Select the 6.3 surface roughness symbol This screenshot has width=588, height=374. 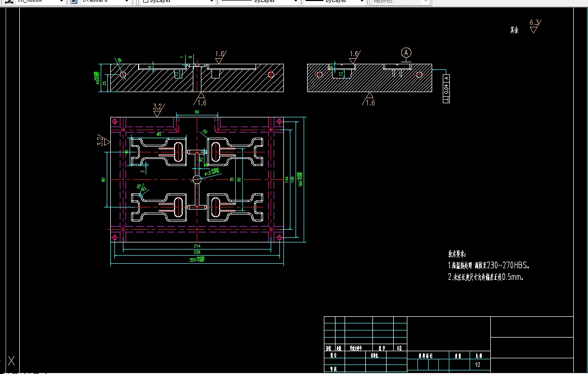click(535, 26)
